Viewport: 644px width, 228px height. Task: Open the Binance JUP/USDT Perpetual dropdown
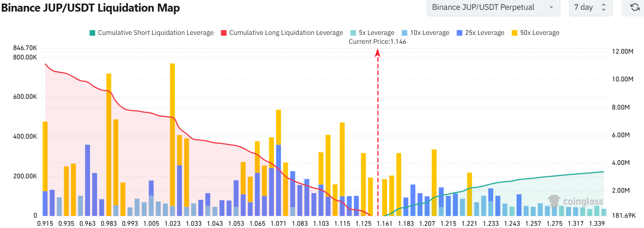(493, 8)
